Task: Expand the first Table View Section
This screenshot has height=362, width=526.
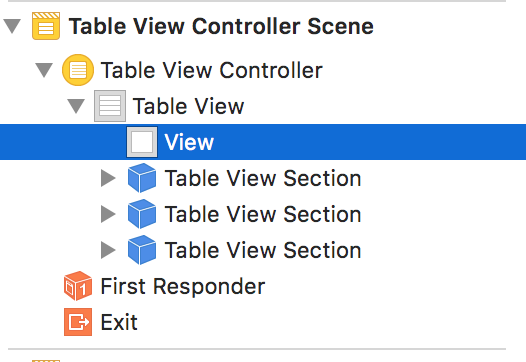Action: 108,178
